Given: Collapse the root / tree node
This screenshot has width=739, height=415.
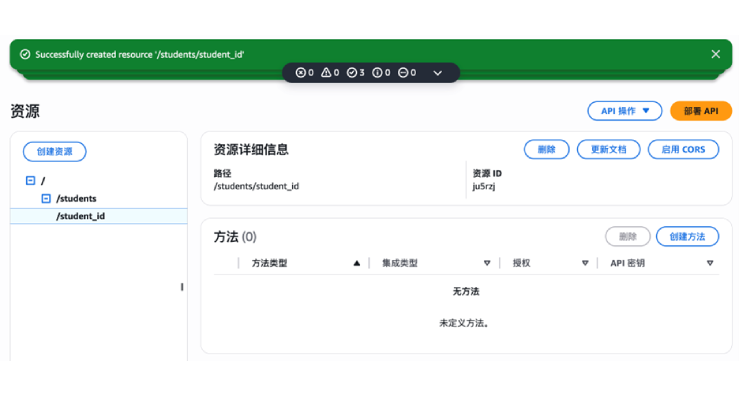Looking at the screenshot, I should coord(30,181).
